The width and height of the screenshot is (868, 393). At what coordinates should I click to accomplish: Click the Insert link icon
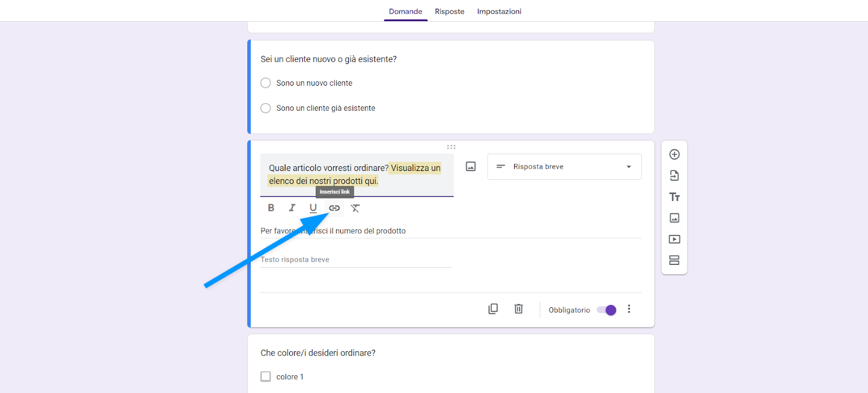click(334, 208)
